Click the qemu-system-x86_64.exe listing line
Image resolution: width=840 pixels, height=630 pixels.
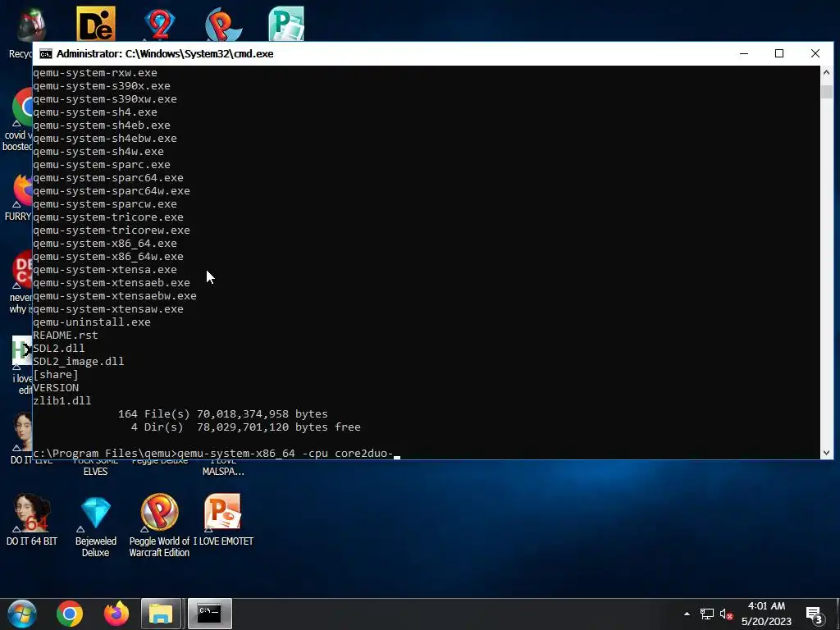(x=105, y=243)
